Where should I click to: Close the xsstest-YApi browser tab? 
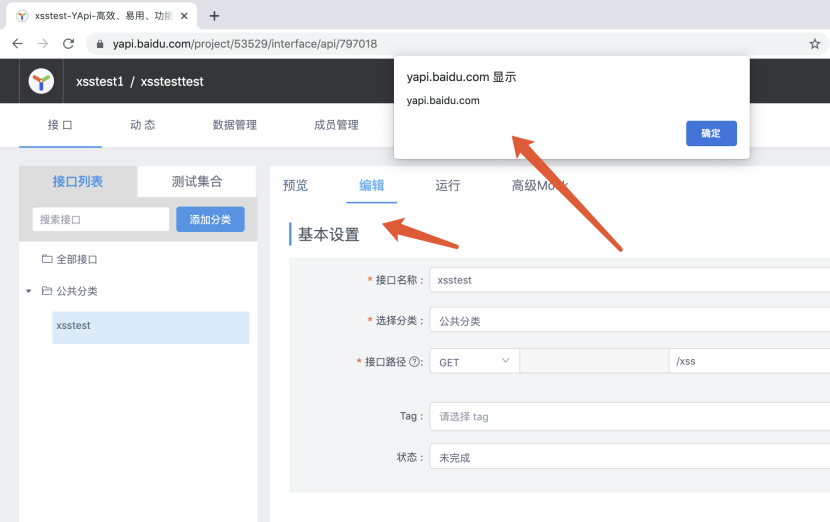coord(184,16)
